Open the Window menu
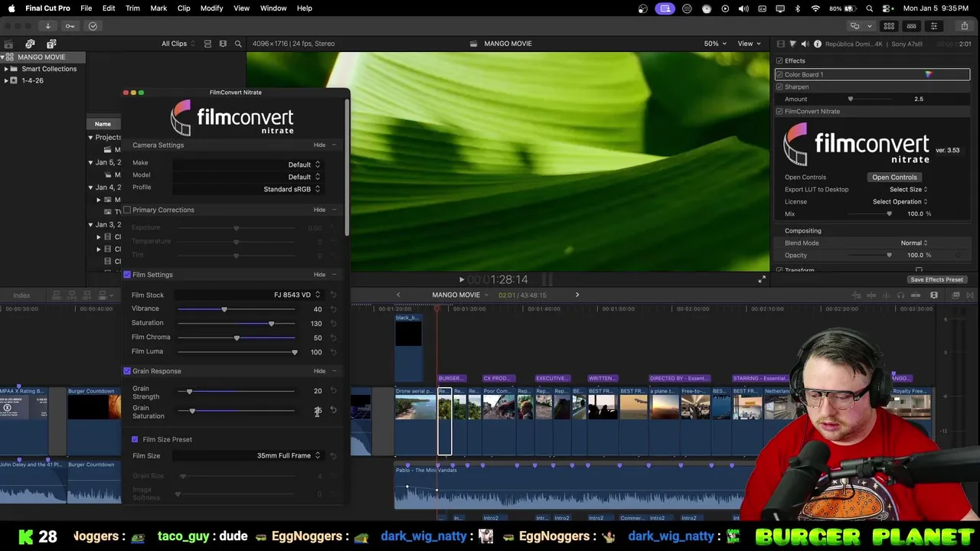The image size is (980, 551). 273,8
